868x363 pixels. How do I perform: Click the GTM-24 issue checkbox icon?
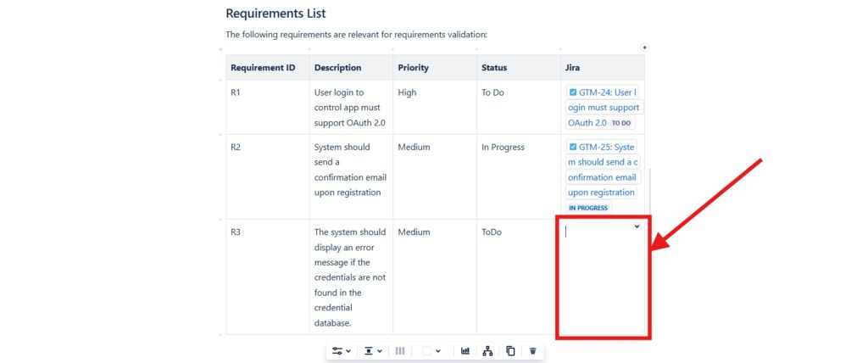[573, 92]
